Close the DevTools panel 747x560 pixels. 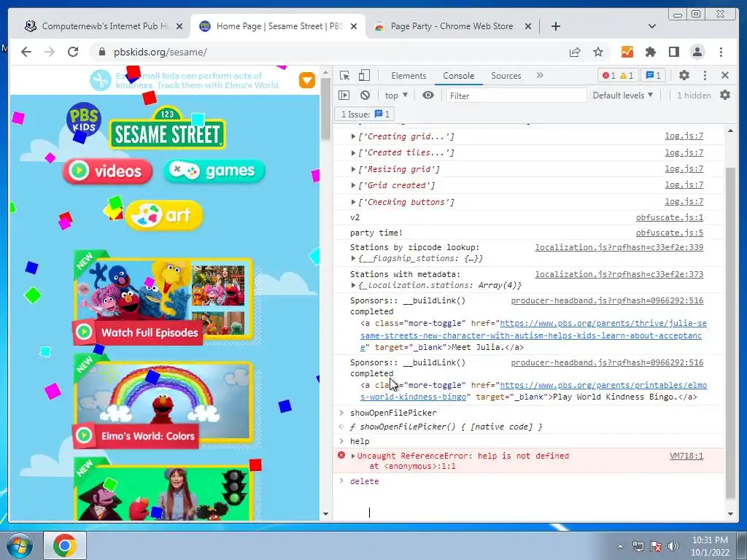point(725,75)
